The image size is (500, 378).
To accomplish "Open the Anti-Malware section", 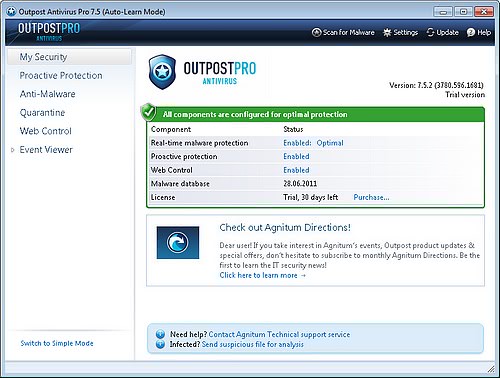I will (47, 94).
